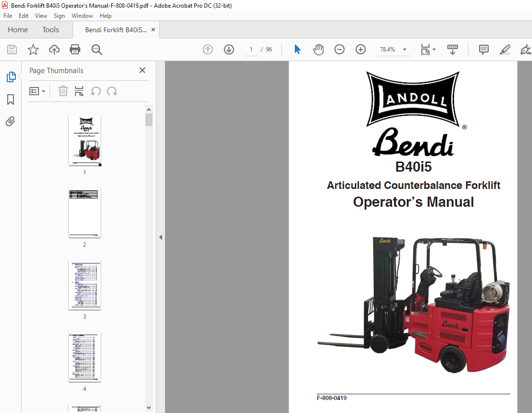Open the zoom level dropdown

[405, 50]
